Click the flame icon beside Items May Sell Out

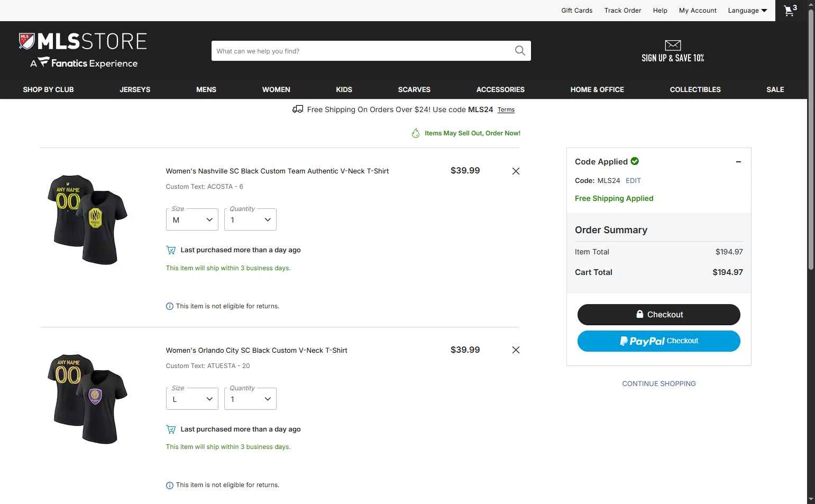pos(416,133)
